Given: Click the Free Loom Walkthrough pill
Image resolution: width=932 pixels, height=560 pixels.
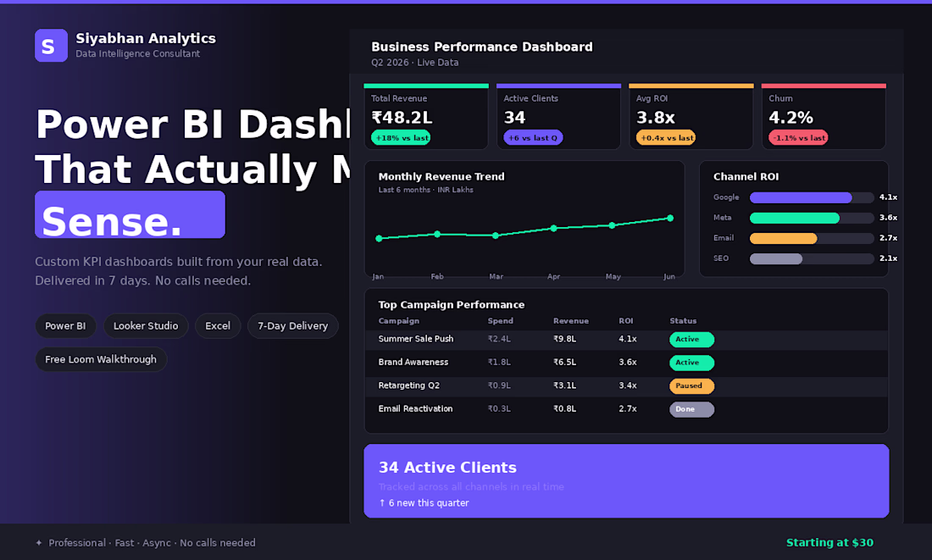Looking at the screenshot, I should (x=101, y=359).
